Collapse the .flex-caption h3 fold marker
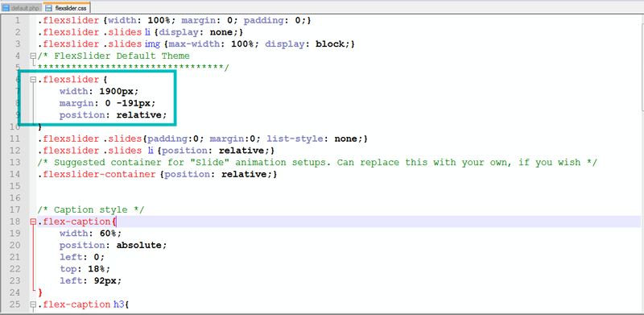The width and height of the screenshot is (644, 315). pyautogui.click(x=32, y=305)
